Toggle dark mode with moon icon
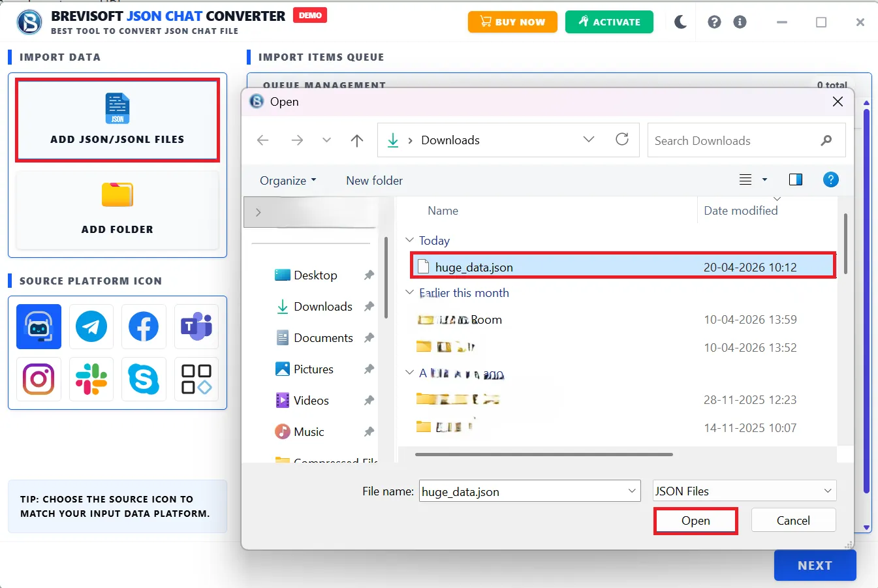This screenshot has width=878, height=588. (x=681, y=22)
